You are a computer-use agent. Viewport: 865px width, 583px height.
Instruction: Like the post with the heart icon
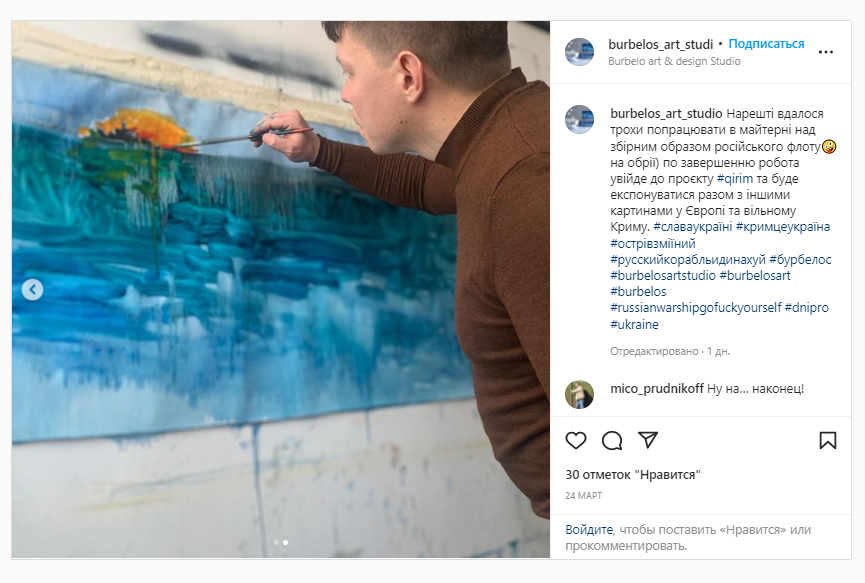pos(576,441)
